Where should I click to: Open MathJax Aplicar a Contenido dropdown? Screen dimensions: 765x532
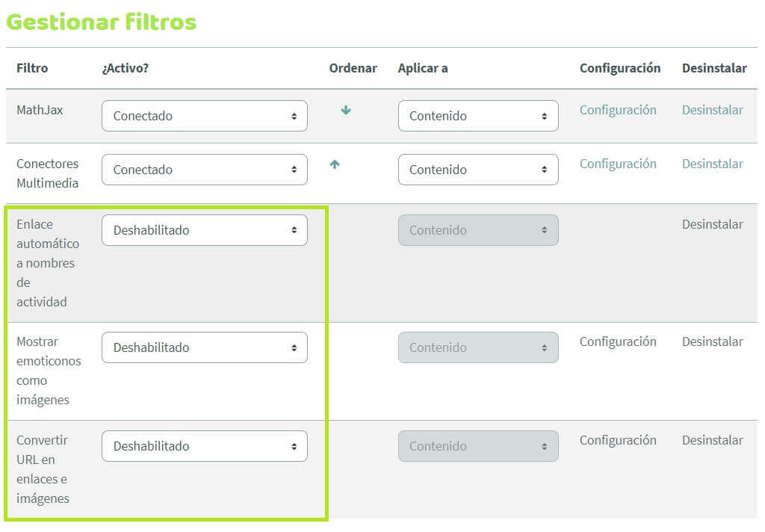coord(478,116)
